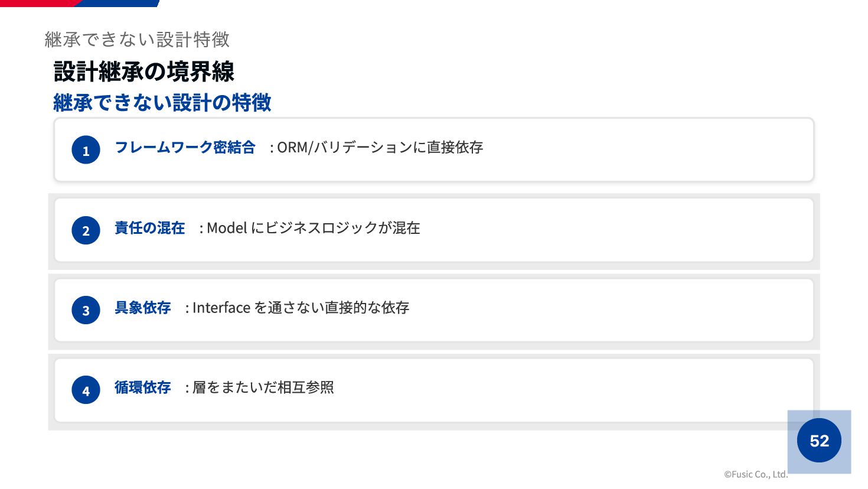The width and height of the screenshot is (868, 489).
Task: Select the 責任の混在 heading text
Action: [x=149, y=227]
